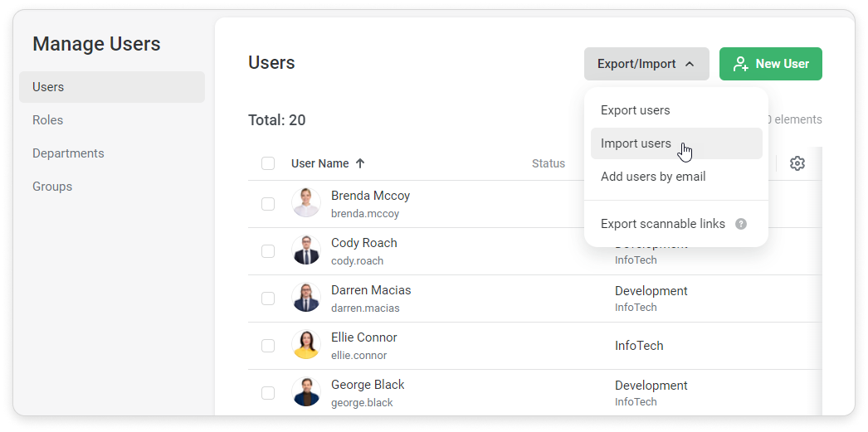
Task: Open the Roles section in sidebar
Action: click(48, 120)
